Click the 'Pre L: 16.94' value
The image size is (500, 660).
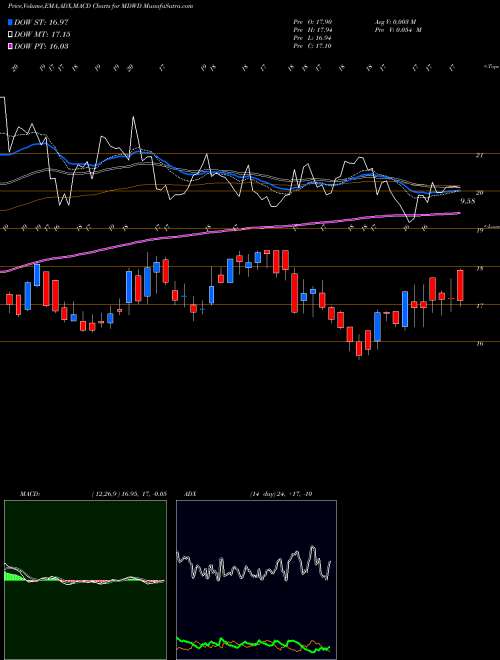[313, 38]
